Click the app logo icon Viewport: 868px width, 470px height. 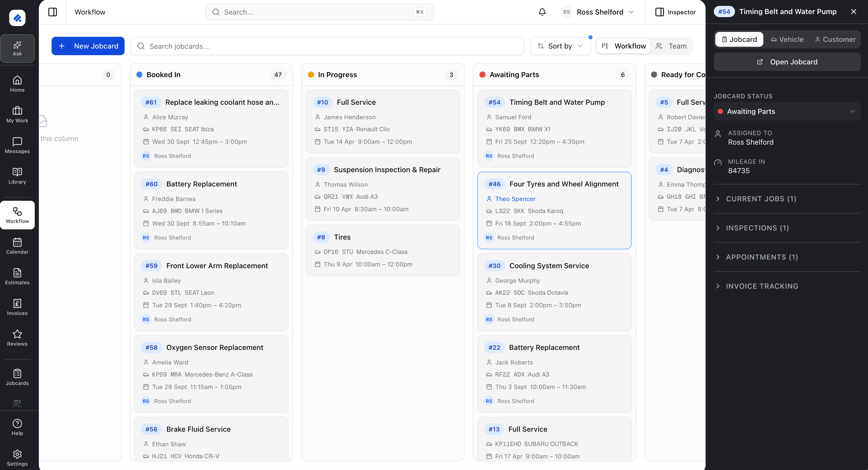pyautogui.click(x=17, y=18)
